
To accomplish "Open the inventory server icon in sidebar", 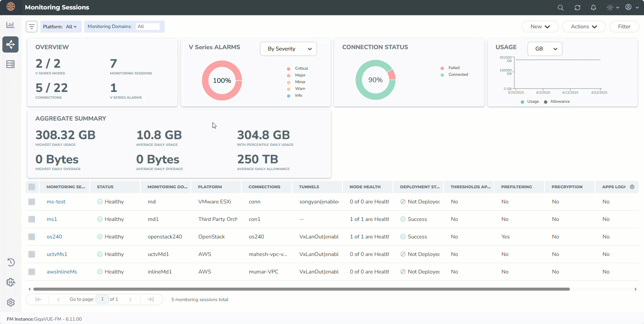I will 10,64.
